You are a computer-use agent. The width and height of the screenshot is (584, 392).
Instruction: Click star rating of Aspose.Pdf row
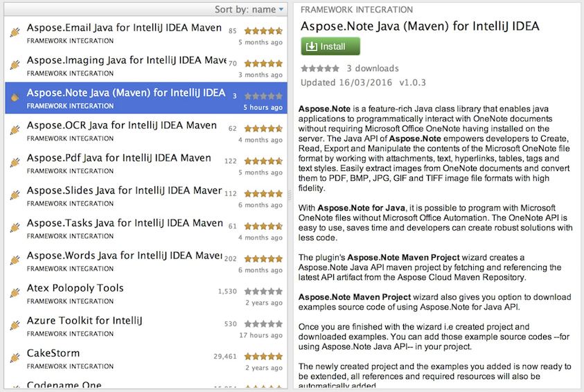[263, 161]
